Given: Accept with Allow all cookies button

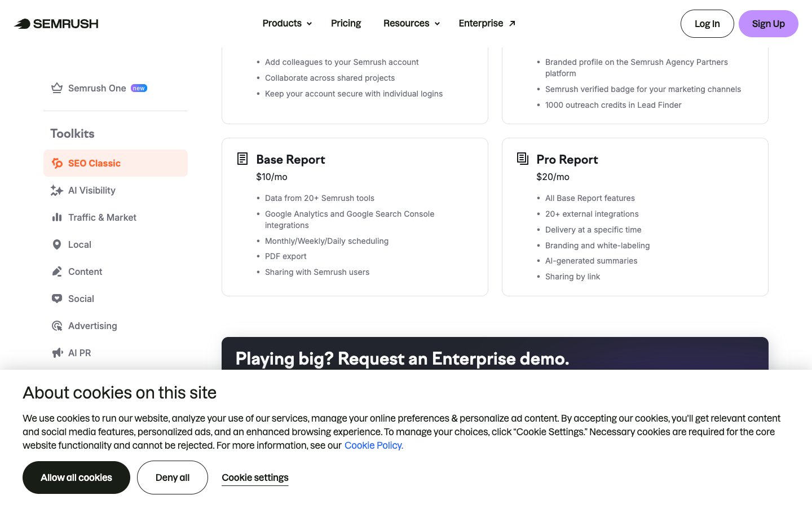Looking at the screenshot, I should pyautogui.click(x=76, y=478).
